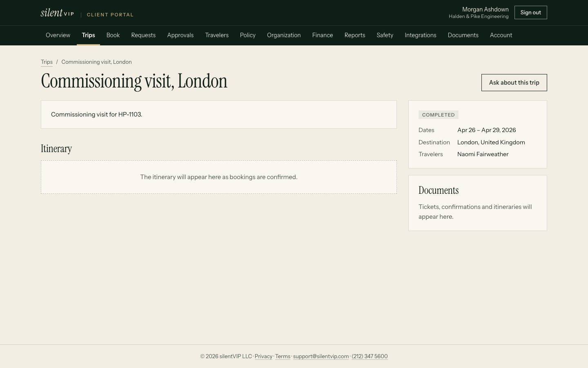Open the Travelers tab
This screenshot has width=588, height=368.
(x=217, y=35)
